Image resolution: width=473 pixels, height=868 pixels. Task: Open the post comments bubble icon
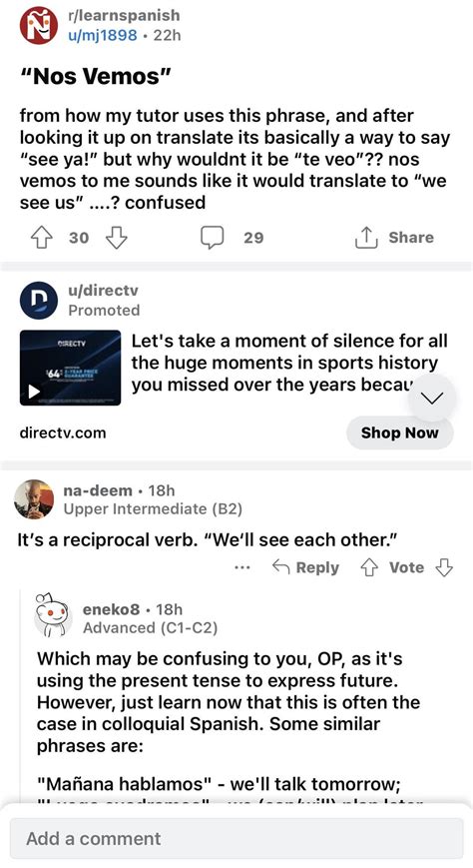(x=212, y=238)
